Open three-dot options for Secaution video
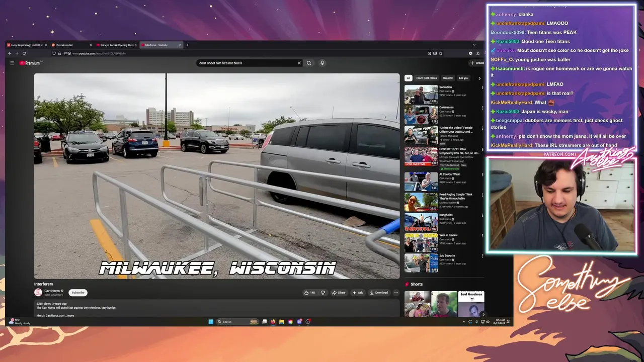 pos(482,87)
